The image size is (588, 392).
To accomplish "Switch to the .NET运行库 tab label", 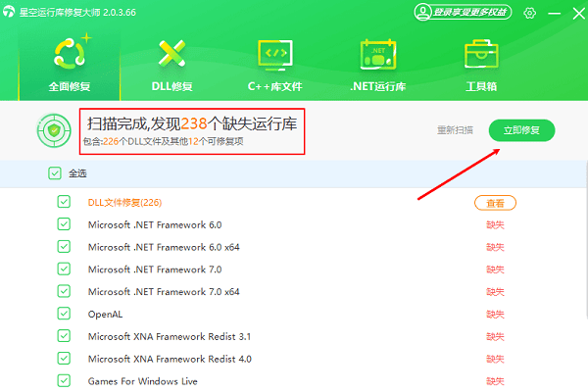I will (x=378, y=86).
